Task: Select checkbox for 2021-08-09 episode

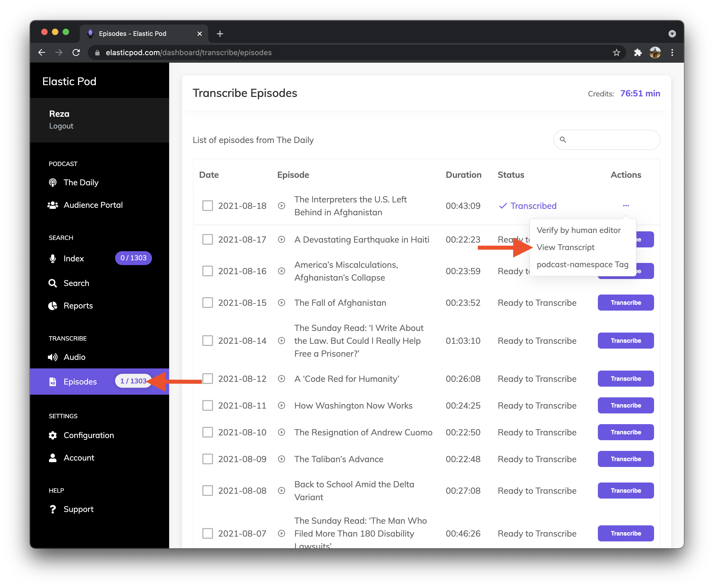Action: 207,459
